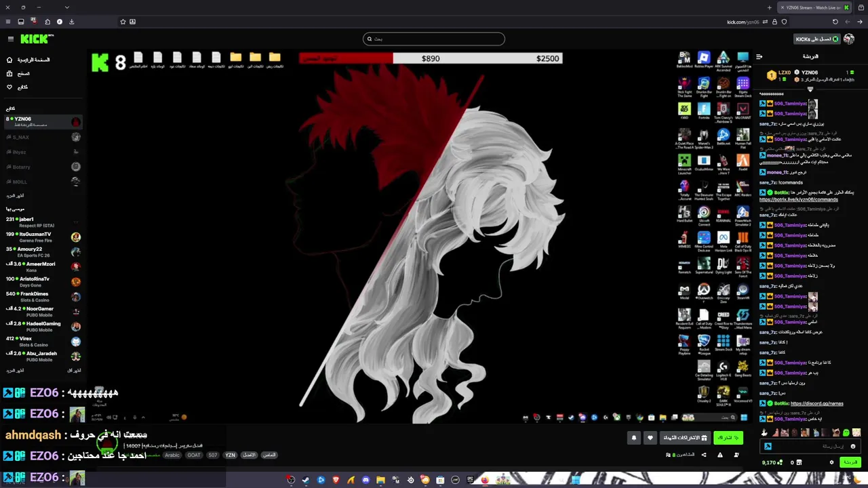The image size is (868, 488).
Task: Open a new browser tab plus button
Action: 769,7
